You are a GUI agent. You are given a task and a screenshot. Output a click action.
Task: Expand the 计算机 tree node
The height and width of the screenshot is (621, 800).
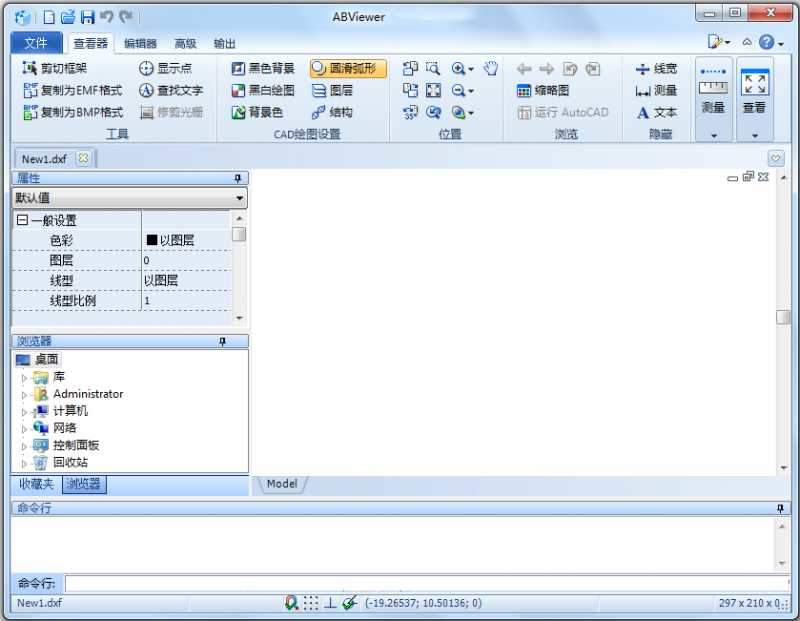pos(22,409)
